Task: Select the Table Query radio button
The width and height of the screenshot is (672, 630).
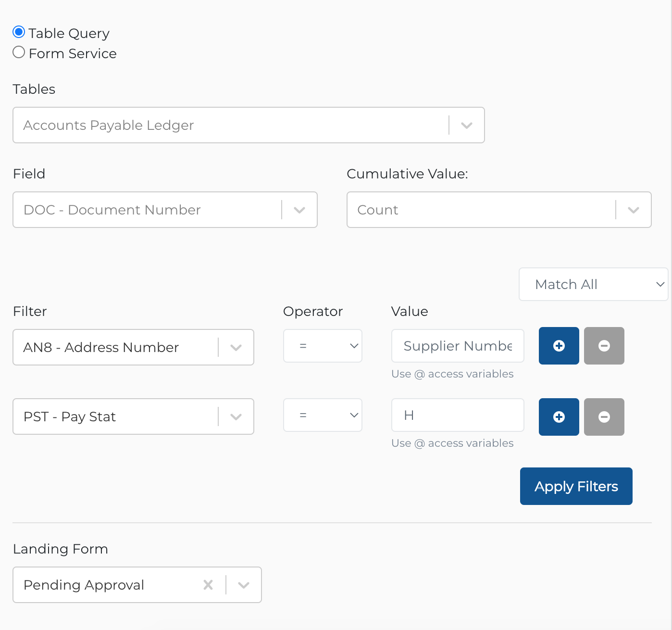Action: click(19, 32)
